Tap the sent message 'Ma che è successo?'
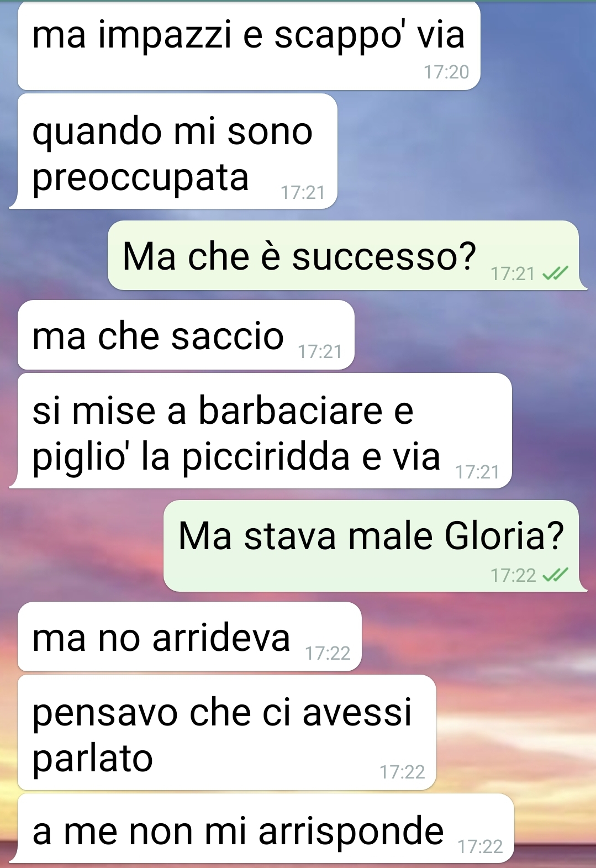Viewport: 596px width, 868px height. [x=344, y=255]
